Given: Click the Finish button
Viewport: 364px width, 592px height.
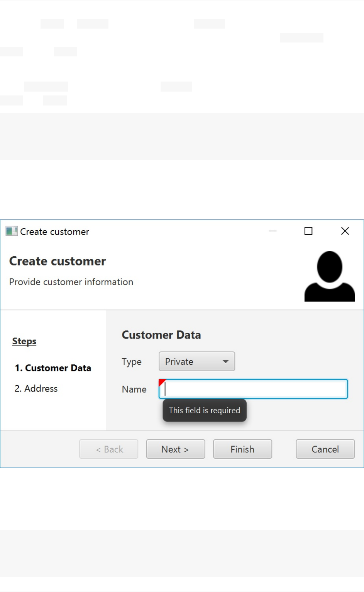Looking at the screenshot, I should [242, 449].
